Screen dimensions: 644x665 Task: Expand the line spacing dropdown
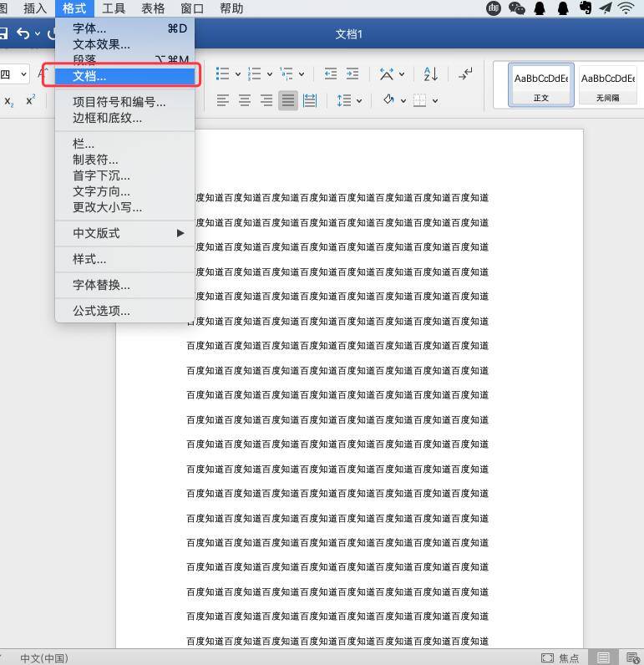click(359, 101)
